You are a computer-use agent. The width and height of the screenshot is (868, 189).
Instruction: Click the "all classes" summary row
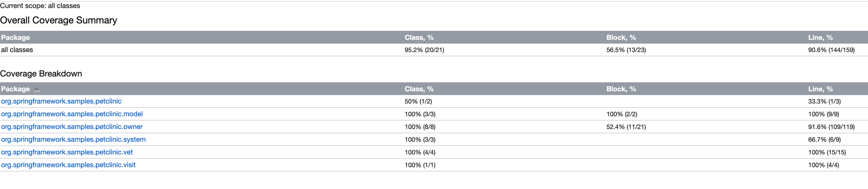(17, 50)
